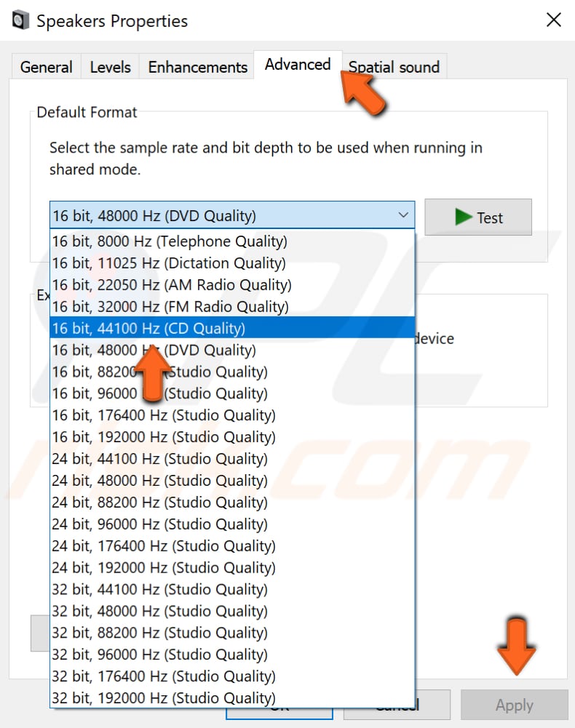Choose 24 bit, 96000 Hz Studio Quality
The height and width of the screenshot is (728, 575).
[159, 524]
